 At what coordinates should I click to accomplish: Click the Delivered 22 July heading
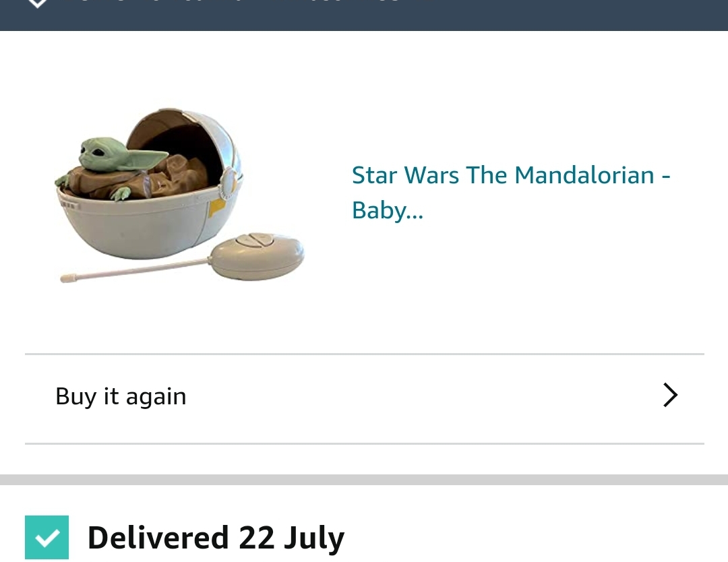(x=216, y=537)
